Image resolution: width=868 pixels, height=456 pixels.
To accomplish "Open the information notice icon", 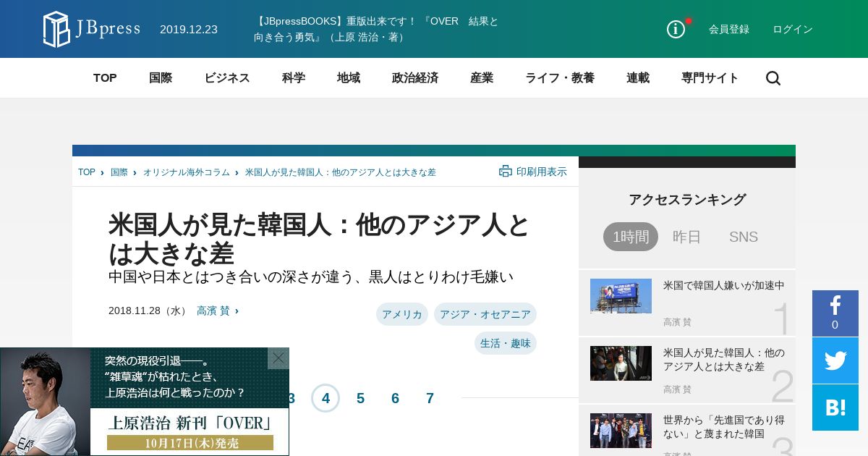I will pyautogui.click(x=676, y=29).
